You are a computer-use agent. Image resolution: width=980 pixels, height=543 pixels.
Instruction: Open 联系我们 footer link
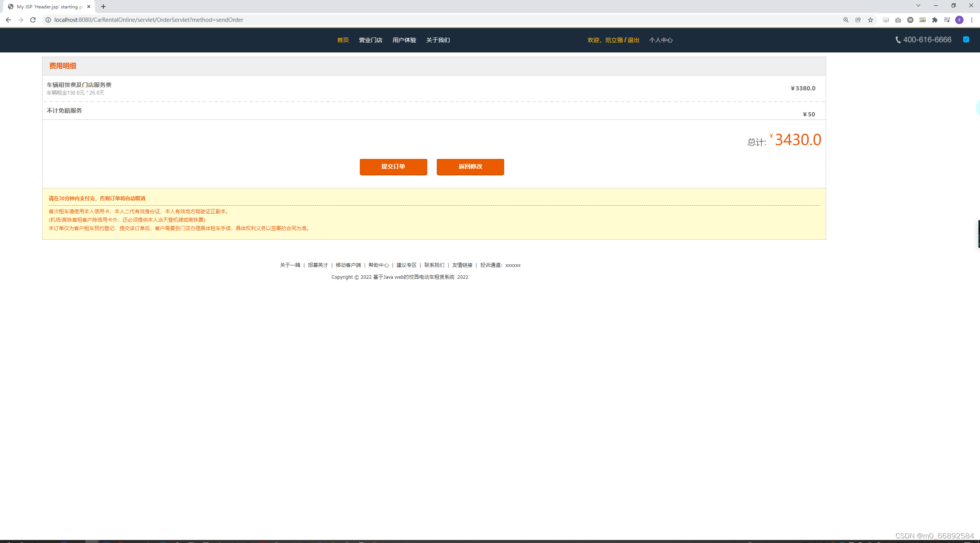point(434,265)
